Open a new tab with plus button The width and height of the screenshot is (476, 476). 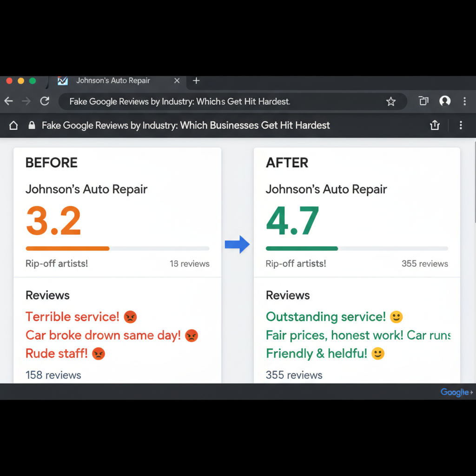(x=196, y=80)
